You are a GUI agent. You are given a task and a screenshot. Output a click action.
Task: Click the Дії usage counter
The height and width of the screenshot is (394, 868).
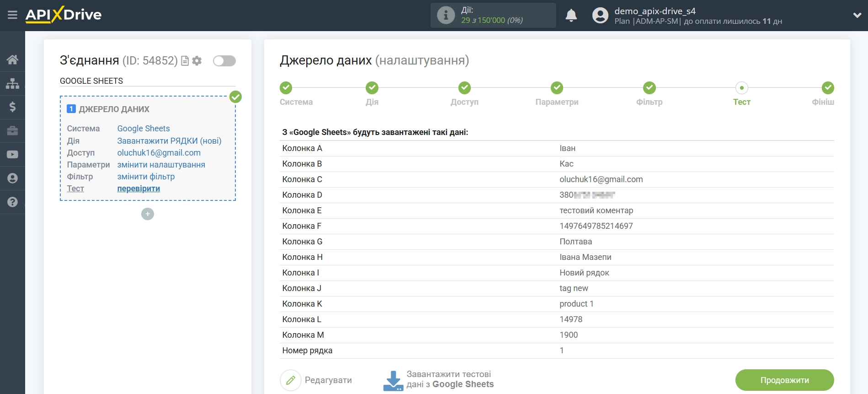click(493, 15)
